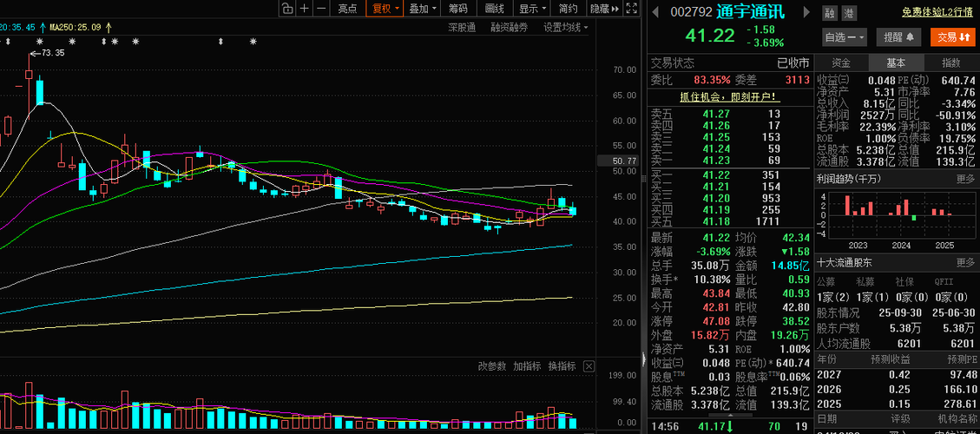The image size is (980, 434).
Task: Switch to the 指数 tab
Action: pos(951,62)
